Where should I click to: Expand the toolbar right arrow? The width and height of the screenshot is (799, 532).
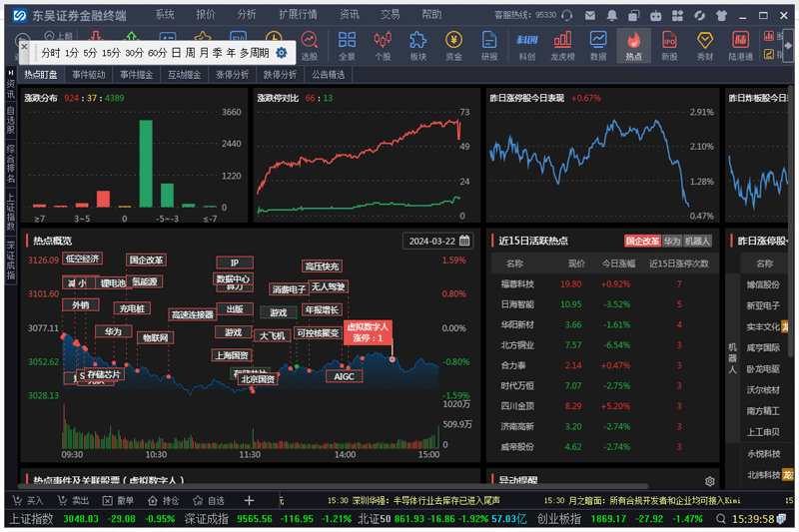[788, 45]
